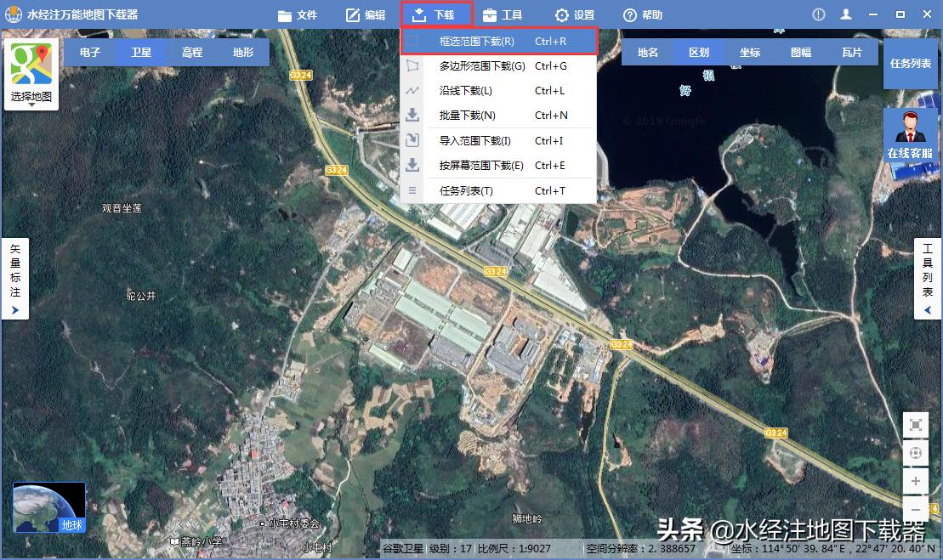Click the map full-extent zoom icon
This screenshot has width=943, height=560.
coord(916,425)
